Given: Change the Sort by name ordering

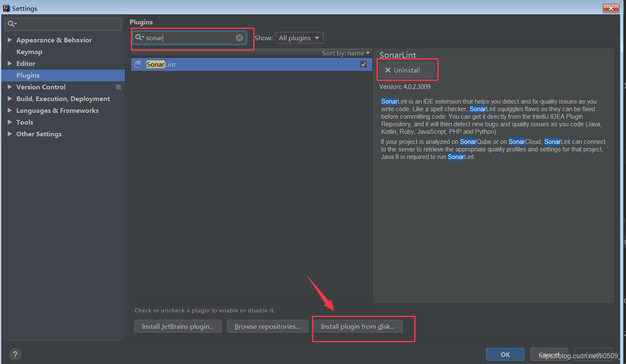Looking at the screenshot, I should click(x=346, y=53).
